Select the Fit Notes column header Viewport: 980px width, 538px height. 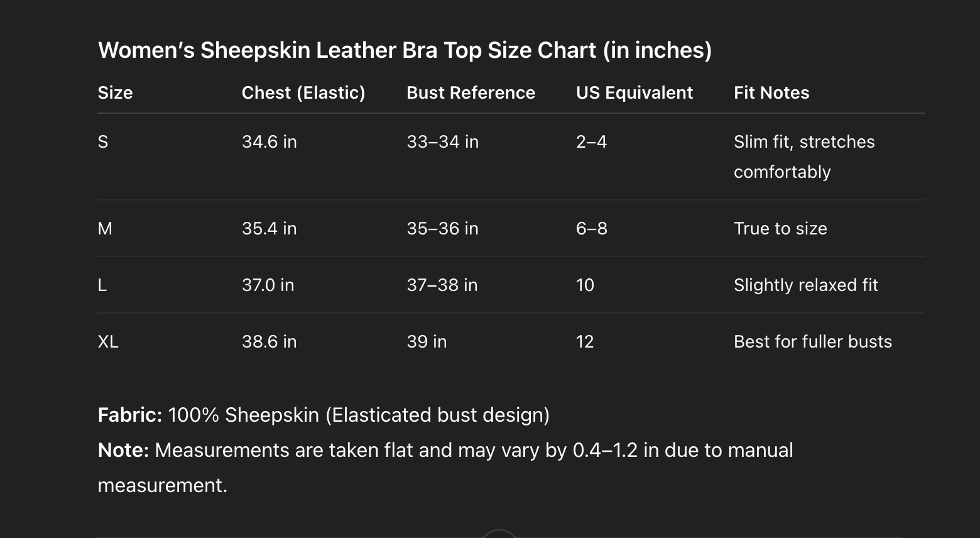tap(771, 93)
